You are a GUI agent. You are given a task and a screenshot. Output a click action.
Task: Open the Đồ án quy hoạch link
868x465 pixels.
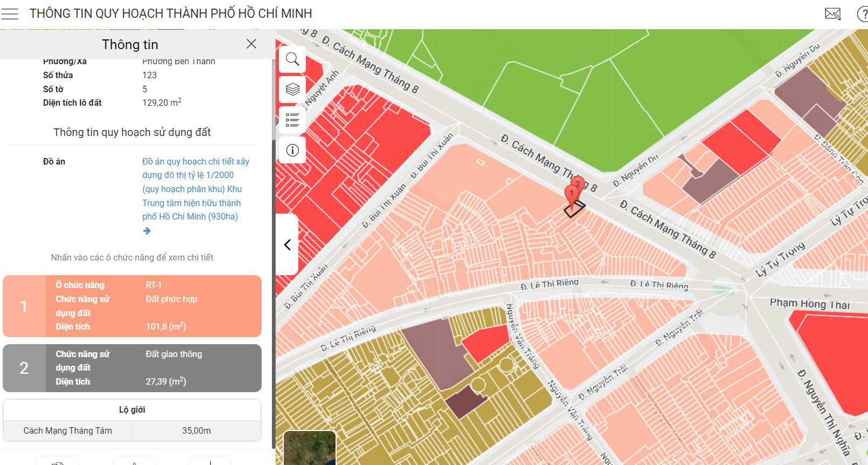(x=195, y=189)
